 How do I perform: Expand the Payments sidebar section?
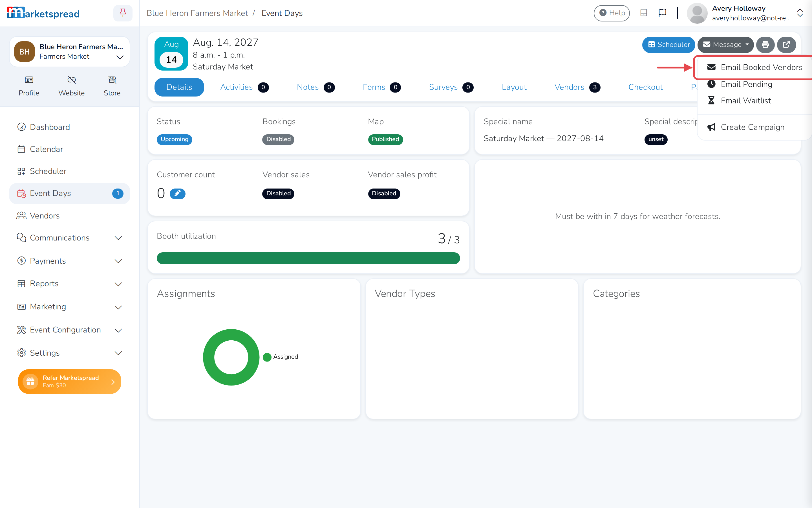(69, 261)
